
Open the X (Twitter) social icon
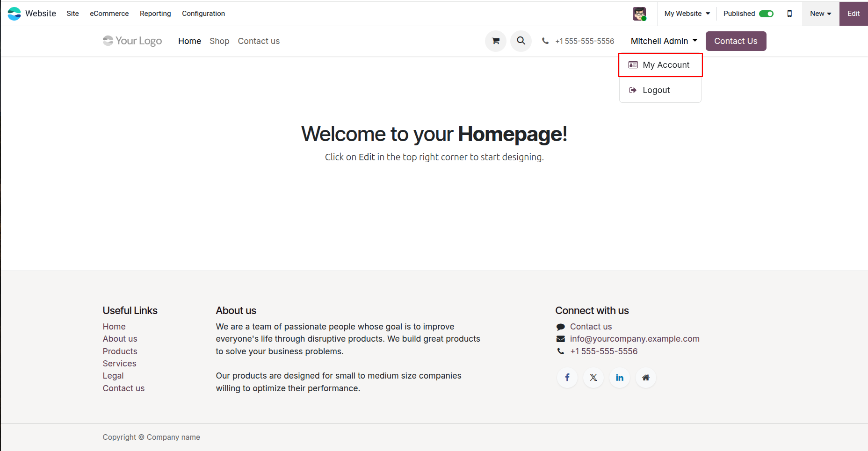point(593,378)
